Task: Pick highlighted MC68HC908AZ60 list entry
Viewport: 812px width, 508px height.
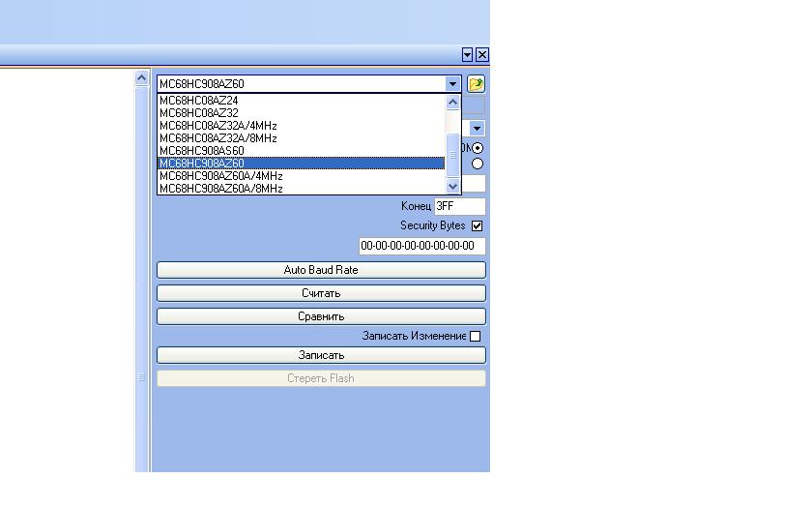Action: pos(301,163)
